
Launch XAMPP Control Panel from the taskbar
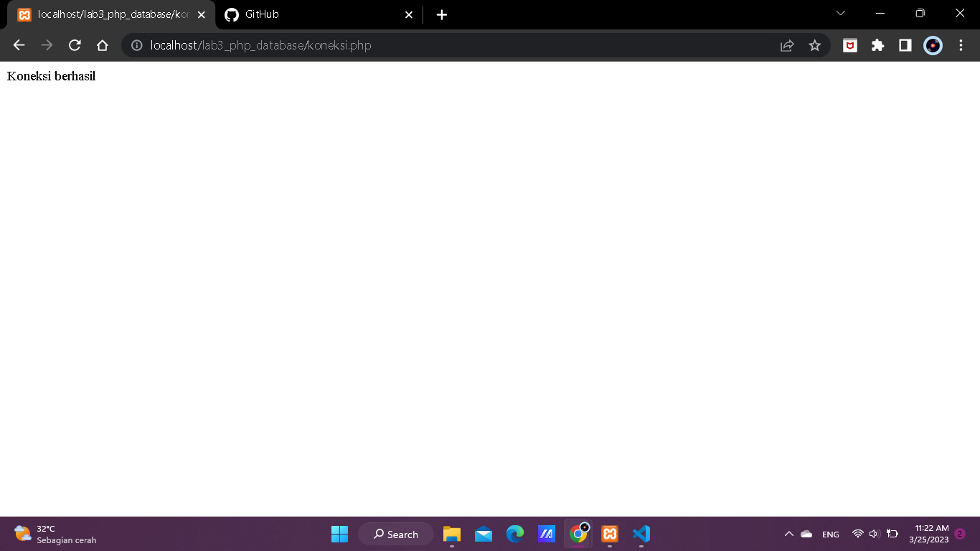pos(609,534)
